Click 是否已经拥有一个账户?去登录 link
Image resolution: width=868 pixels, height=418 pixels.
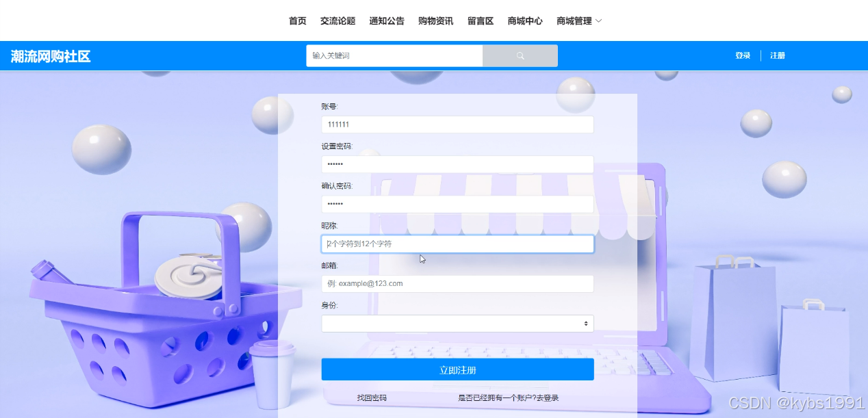pos(509,397)
